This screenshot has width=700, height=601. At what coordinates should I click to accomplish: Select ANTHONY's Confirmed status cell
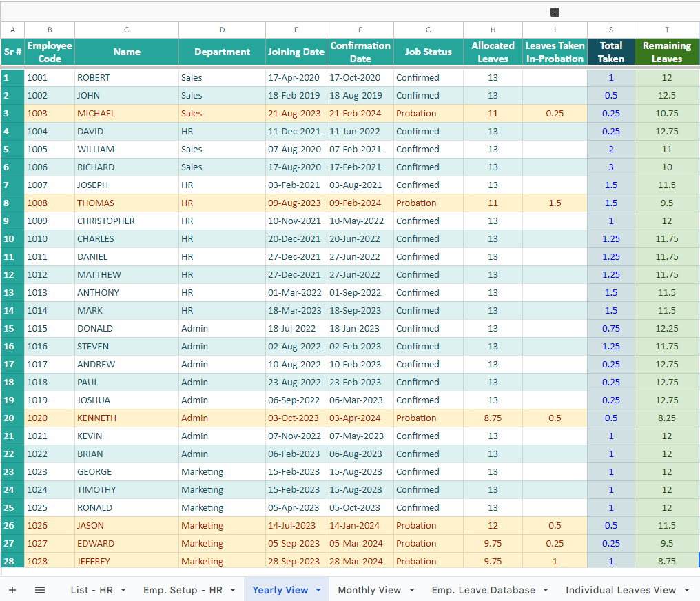pos(428,292)
